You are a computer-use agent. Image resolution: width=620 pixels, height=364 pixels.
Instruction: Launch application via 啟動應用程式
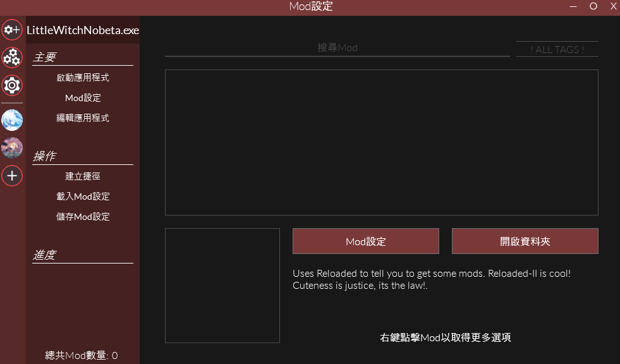pyautogui.click(x=83, y=78)
